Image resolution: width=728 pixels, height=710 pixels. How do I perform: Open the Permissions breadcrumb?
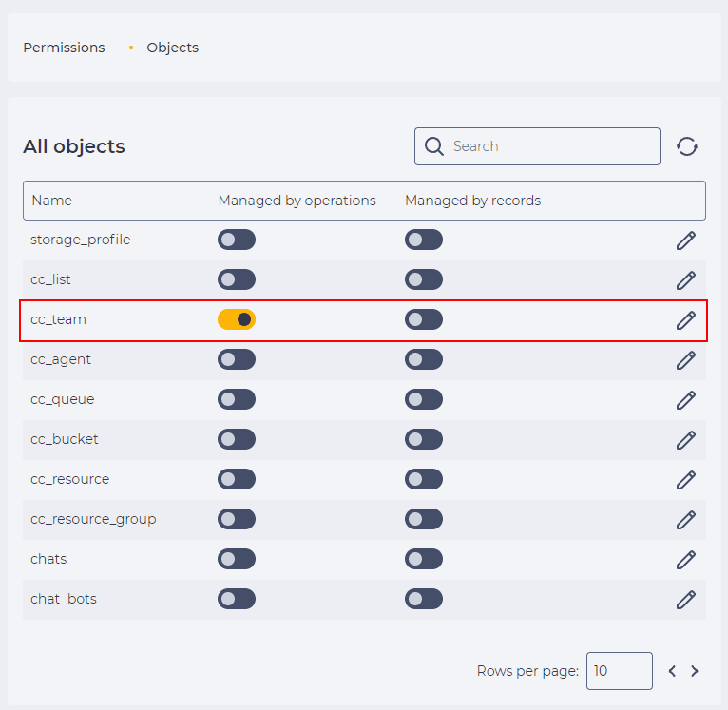click(64, 48)
